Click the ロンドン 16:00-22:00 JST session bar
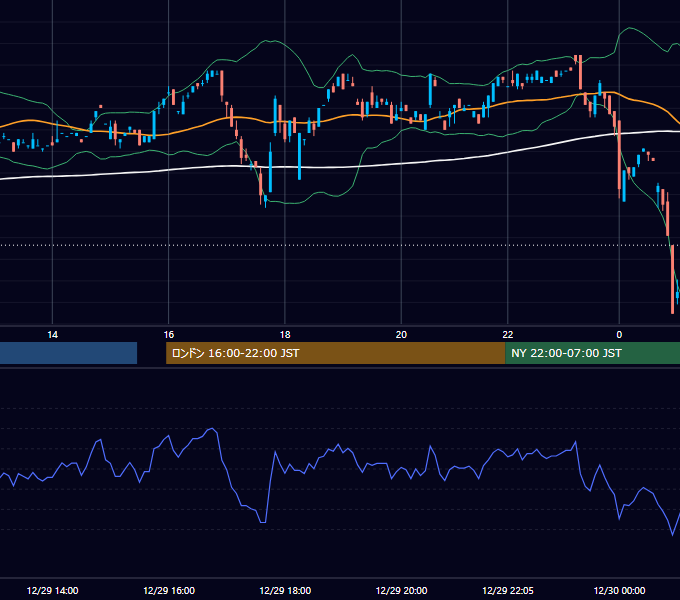680x600 pixels. 335,353
